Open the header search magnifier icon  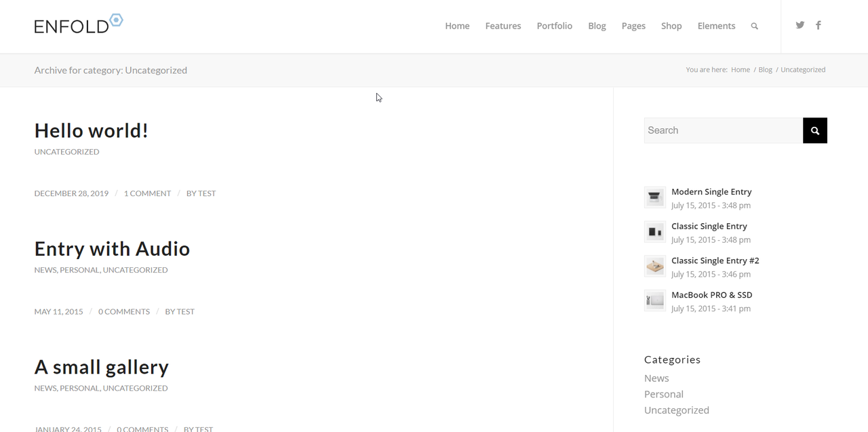[x=754, y=26]
